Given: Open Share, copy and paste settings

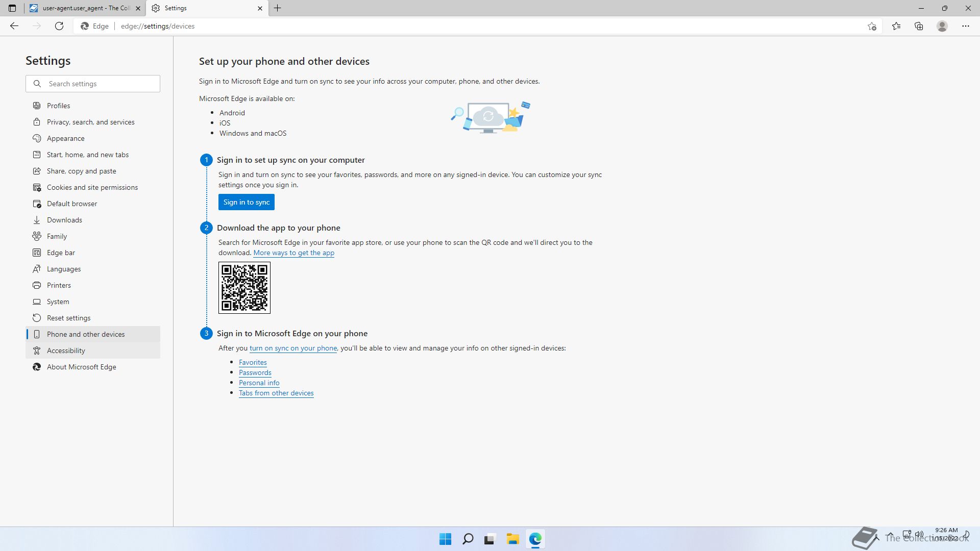Looking at the screenshot, I should (93, 171).
